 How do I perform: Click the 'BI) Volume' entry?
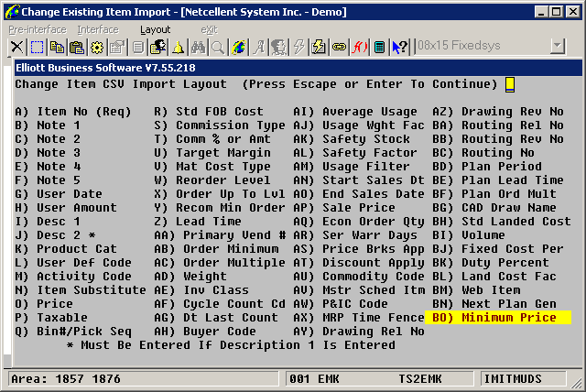tap(469, 235)
